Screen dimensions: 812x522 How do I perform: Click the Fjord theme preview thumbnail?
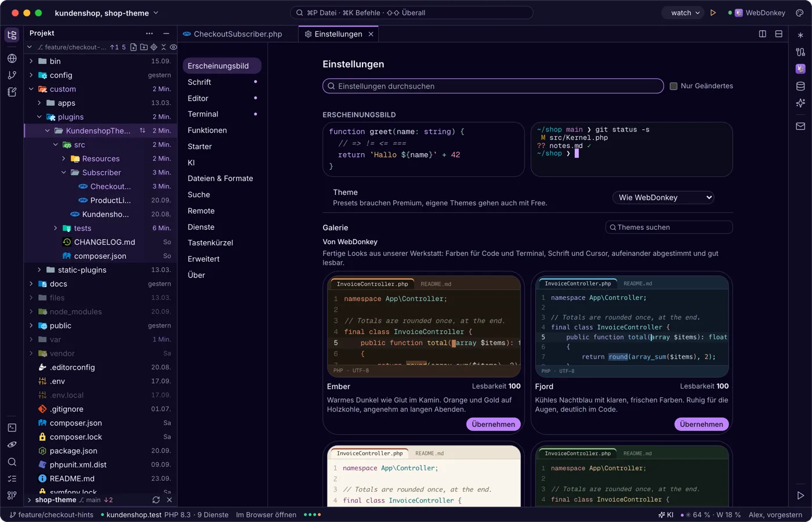click(x=632, y=327)
